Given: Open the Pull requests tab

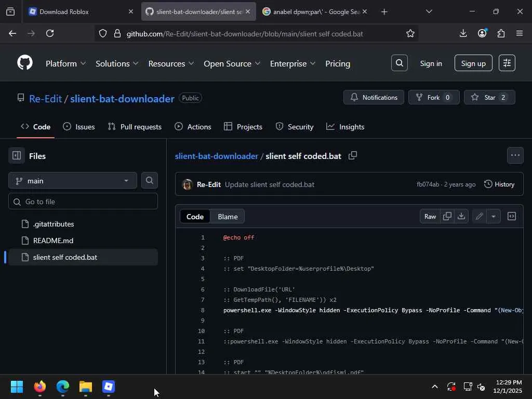Looking at the screenshot, I should [x=135, y=127].
